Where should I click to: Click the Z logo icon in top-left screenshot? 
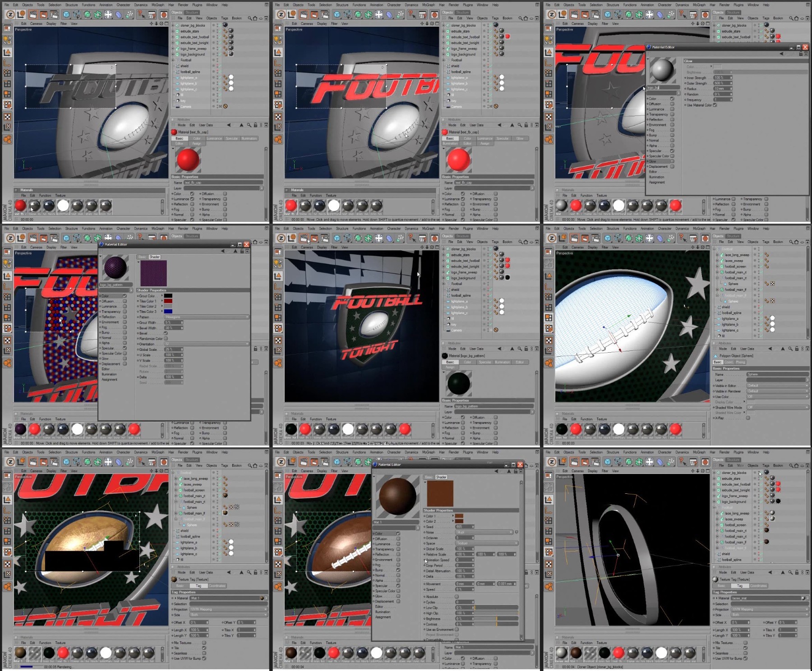[x=10, y=14]
